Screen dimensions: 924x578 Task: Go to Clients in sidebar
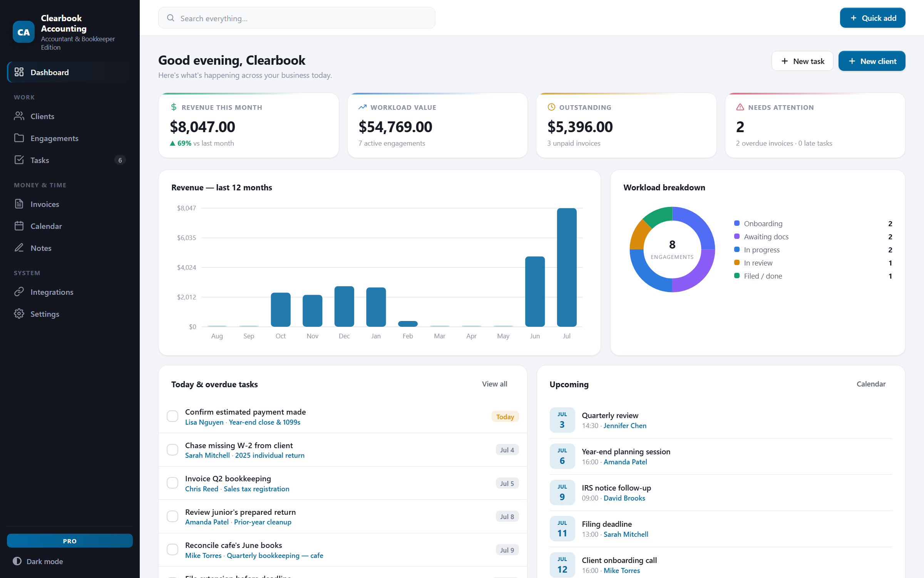click(x=70, y=116)
